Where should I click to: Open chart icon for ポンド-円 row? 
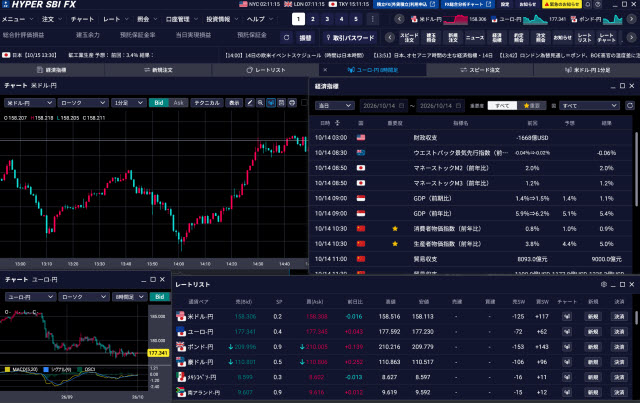(x=567, y=347)
